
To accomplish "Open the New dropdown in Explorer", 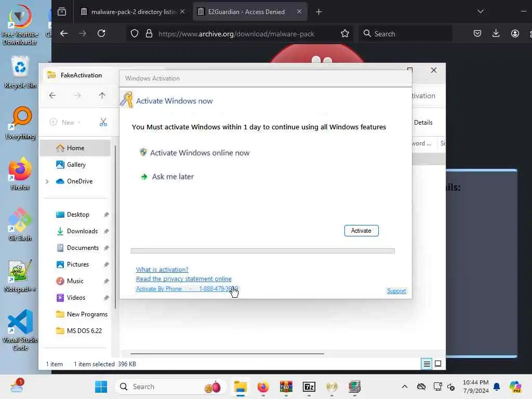I will [x=65, y=122].
